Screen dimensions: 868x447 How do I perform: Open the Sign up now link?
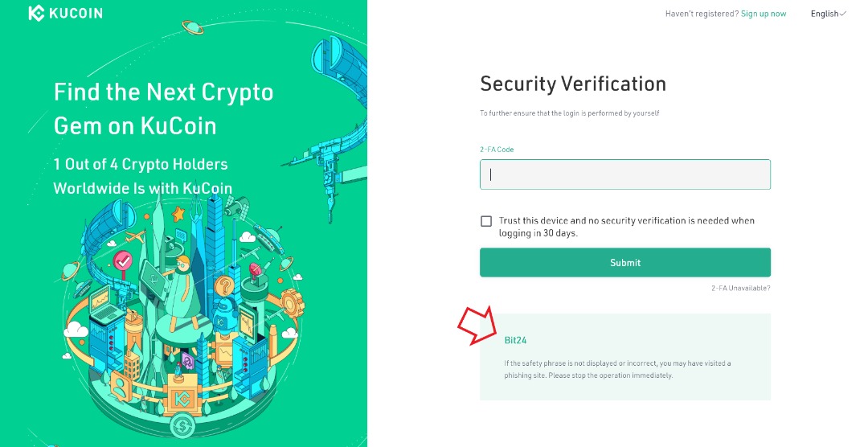click(764, 14)
